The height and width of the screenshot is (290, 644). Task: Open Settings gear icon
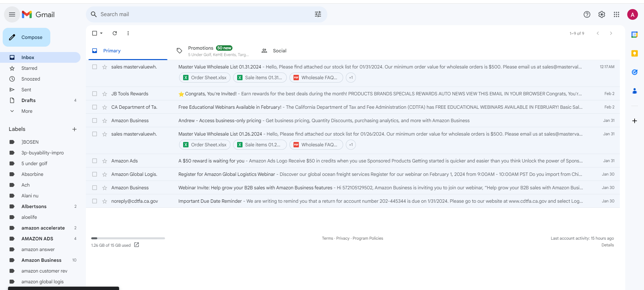click(x=602, y=14)
